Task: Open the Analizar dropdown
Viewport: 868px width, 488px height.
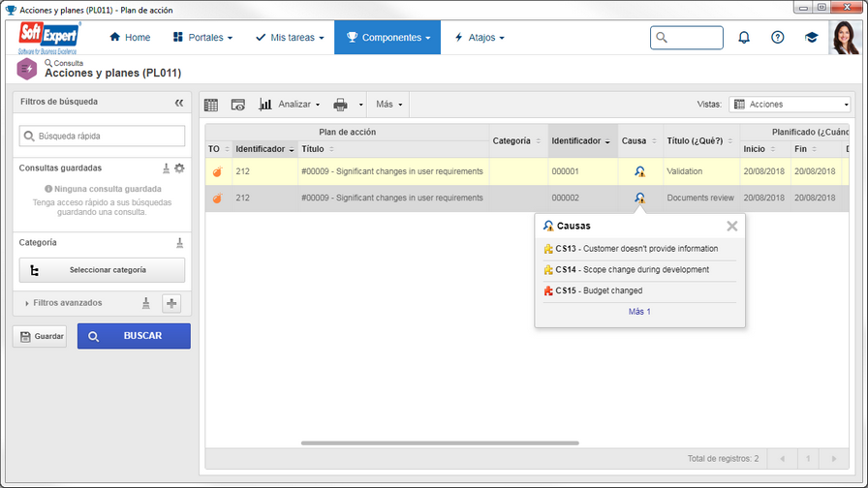Action: click(x=289, y=104)
